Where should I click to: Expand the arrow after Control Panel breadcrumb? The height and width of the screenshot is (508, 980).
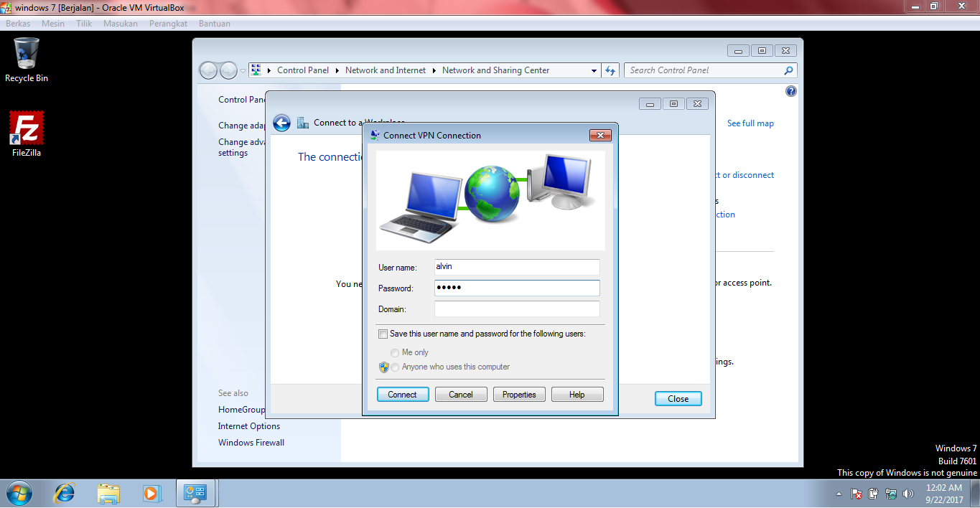click(x=337, y=70)
